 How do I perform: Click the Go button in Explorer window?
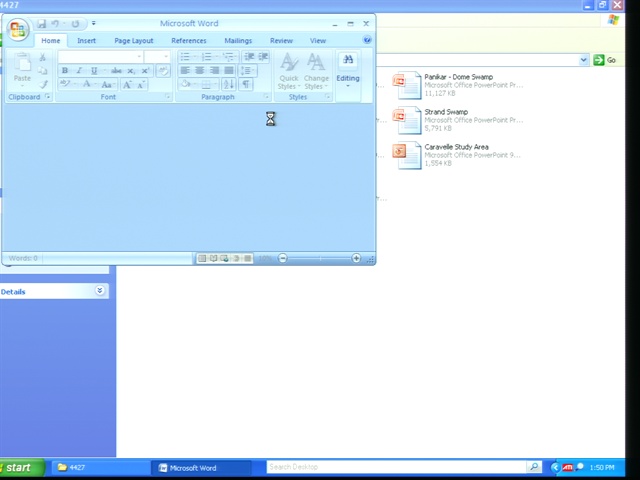[x=605, y=60]
